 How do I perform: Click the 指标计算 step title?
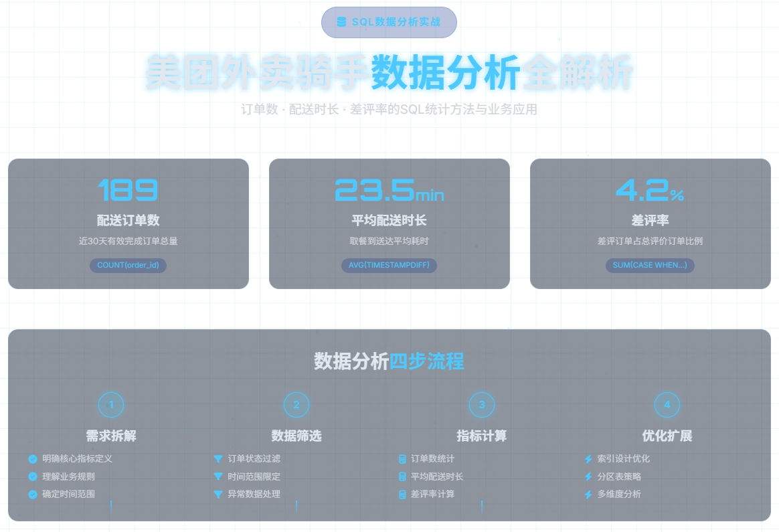pos(482,436)
